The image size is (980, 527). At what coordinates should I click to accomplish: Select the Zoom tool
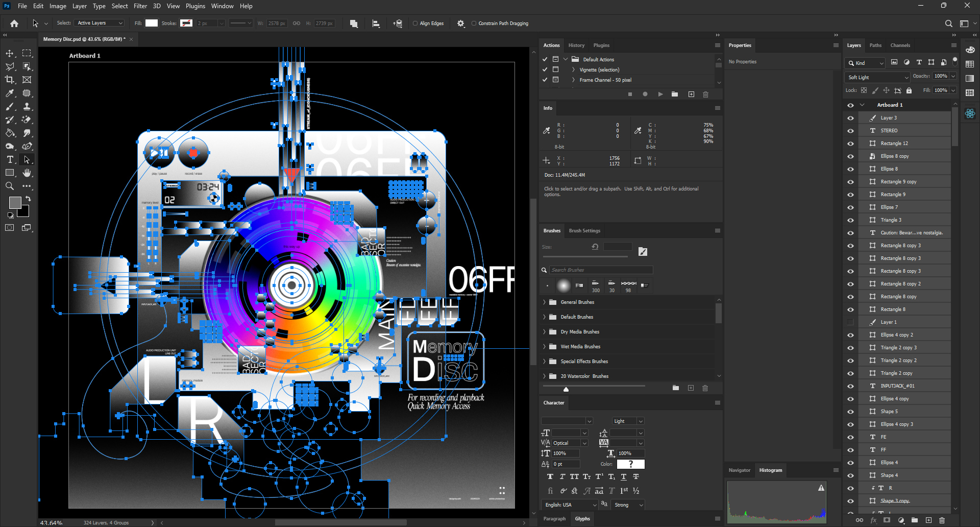[x=10, y=186]
